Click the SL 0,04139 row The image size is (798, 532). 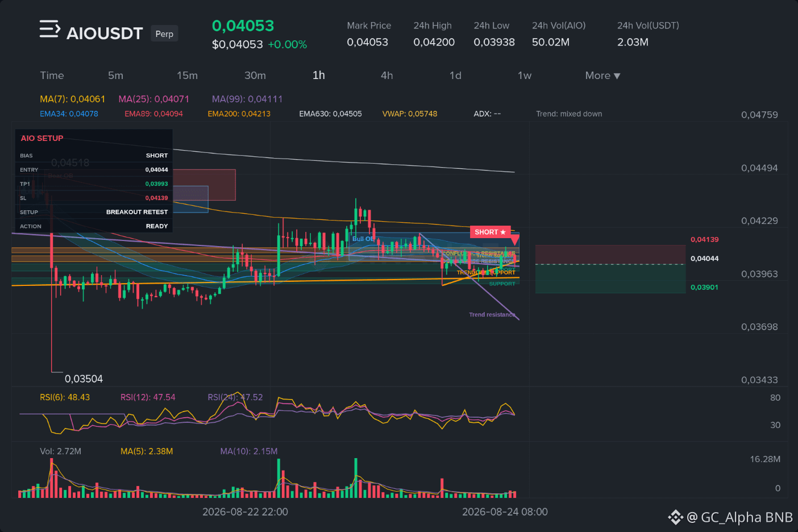94,198
